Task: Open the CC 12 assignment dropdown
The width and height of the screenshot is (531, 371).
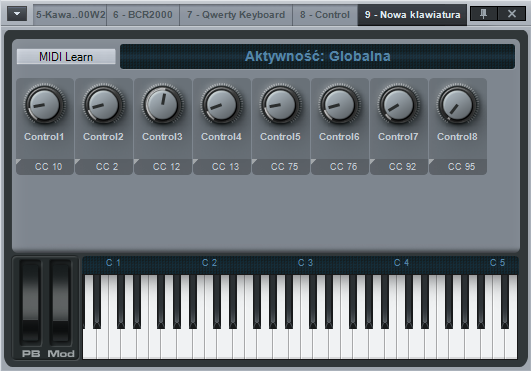Action: tap(163, 167)
